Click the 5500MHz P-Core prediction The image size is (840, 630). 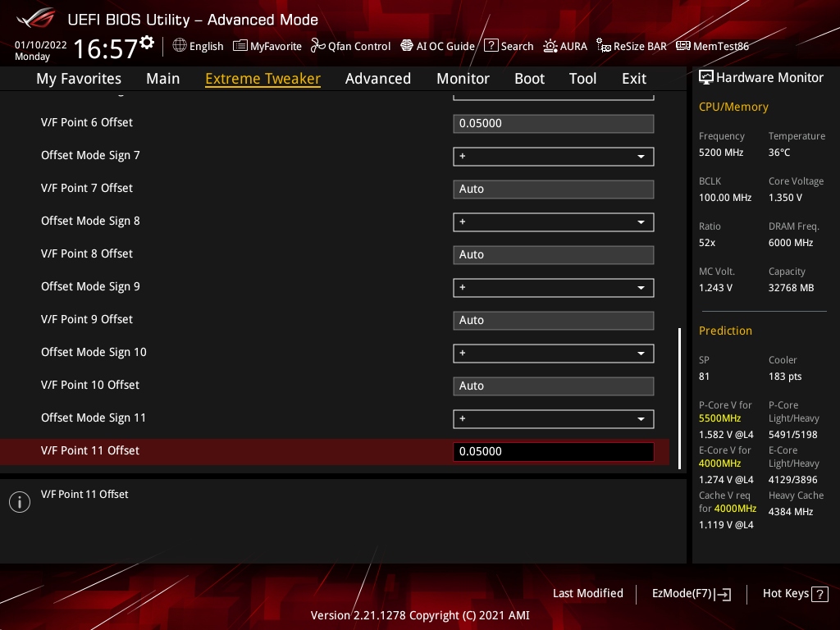[720, 418]
